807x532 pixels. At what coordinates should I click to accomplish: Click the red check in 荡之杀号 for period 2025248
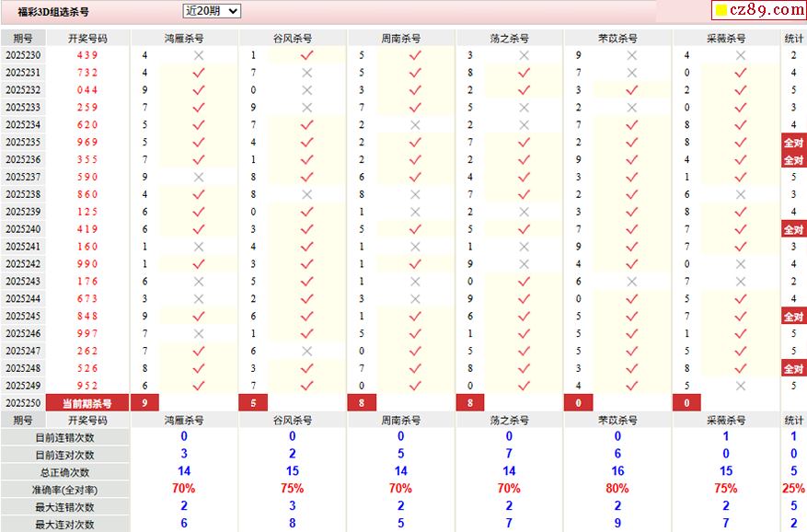pos(524,368)
